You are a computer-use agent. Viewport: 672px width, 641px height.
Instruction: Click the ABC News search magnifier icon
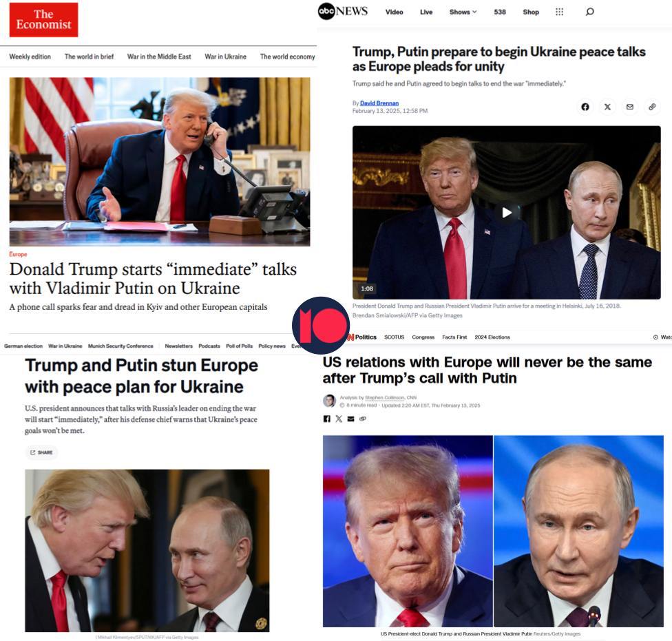point(589,12)
